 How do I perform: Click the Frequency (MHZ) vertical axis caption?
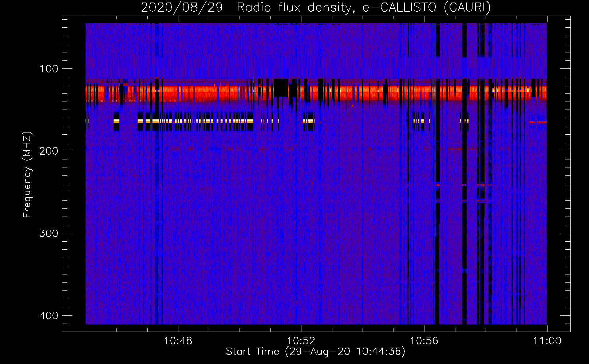(x=27, y=175)
